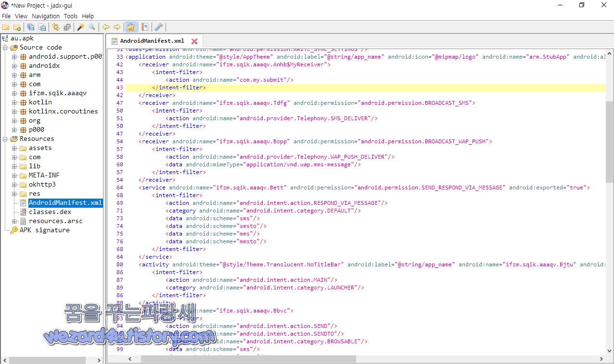The height and width of the screenshot is (364, 614).
Task: Select APK signature tree item
Action: coord(44,230)
